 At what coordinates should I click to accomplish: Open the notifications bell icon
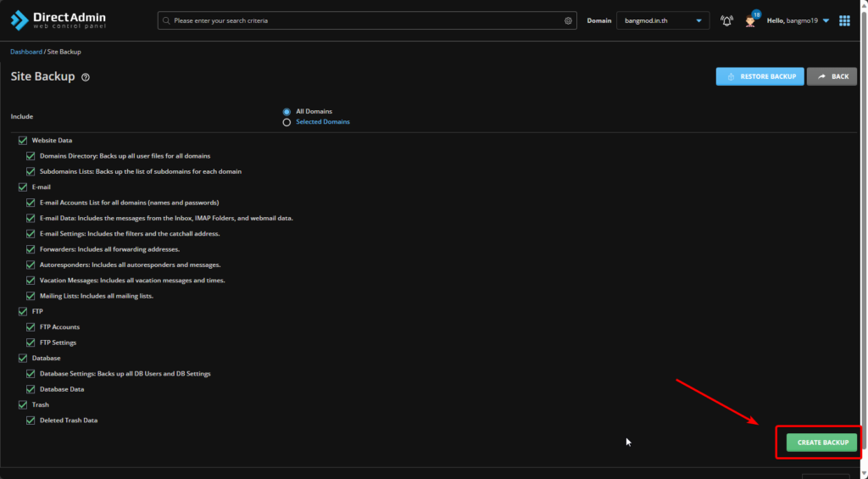click(726, 20)
